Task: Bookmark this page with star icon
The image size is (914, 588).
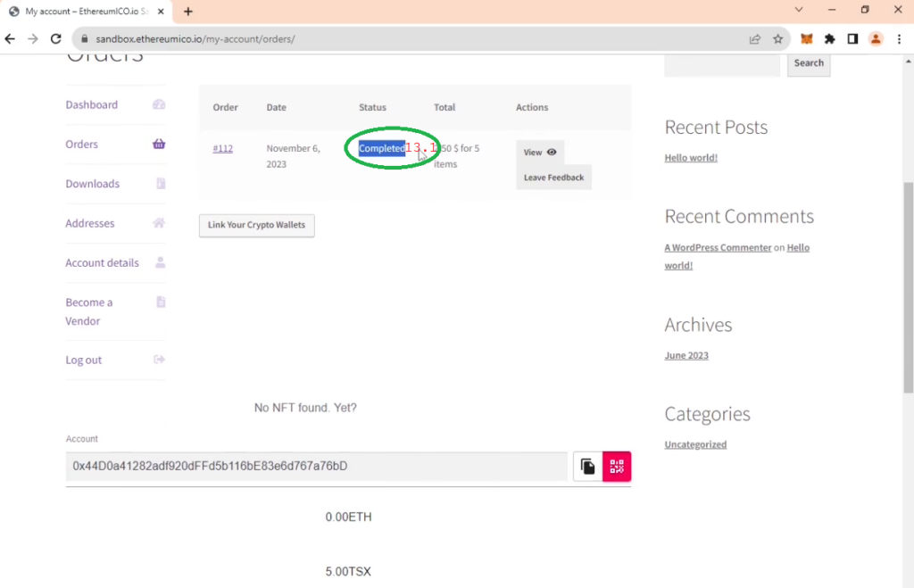Action: click(777, 39)
